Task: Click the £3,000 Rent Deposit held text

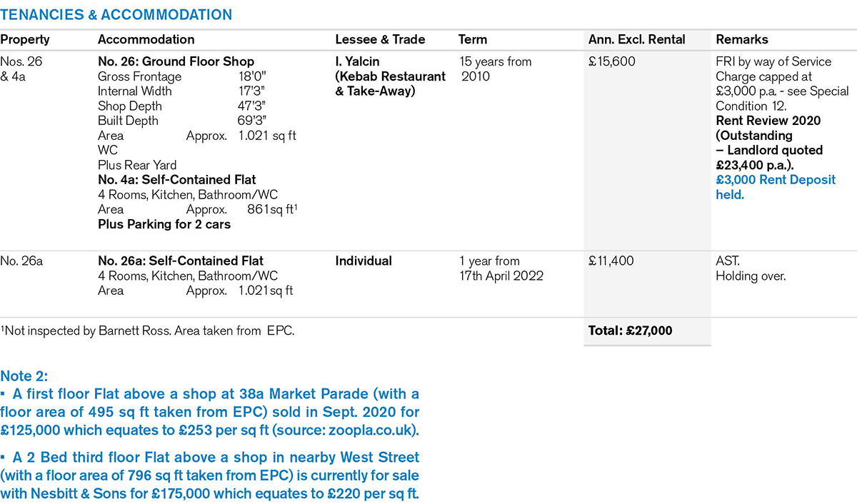Action: 775,187
